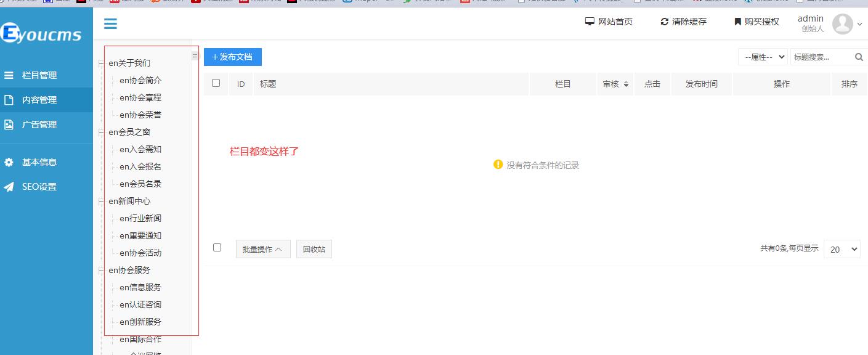
Task: Click the 发布文档 button
Action: coord(233,57)
